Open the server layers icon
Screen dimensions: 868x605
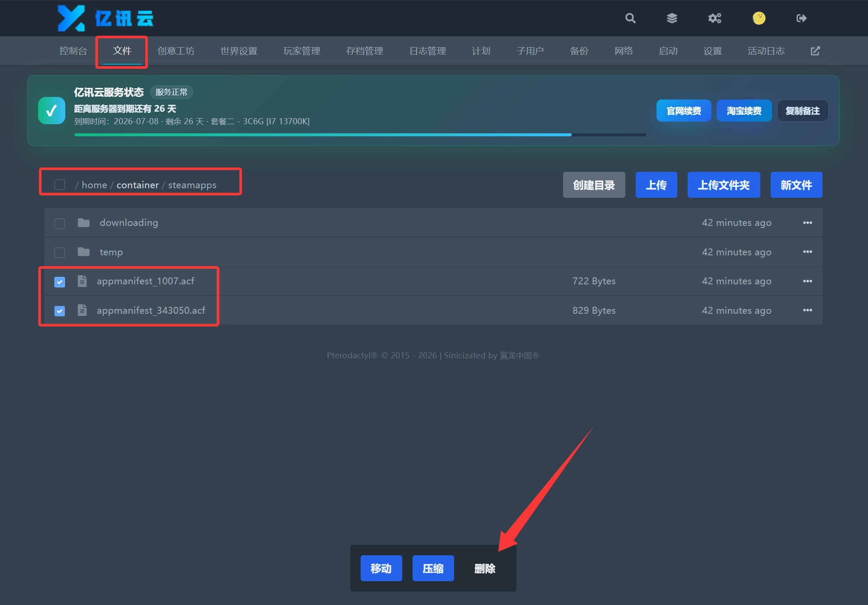pos(672,18)
